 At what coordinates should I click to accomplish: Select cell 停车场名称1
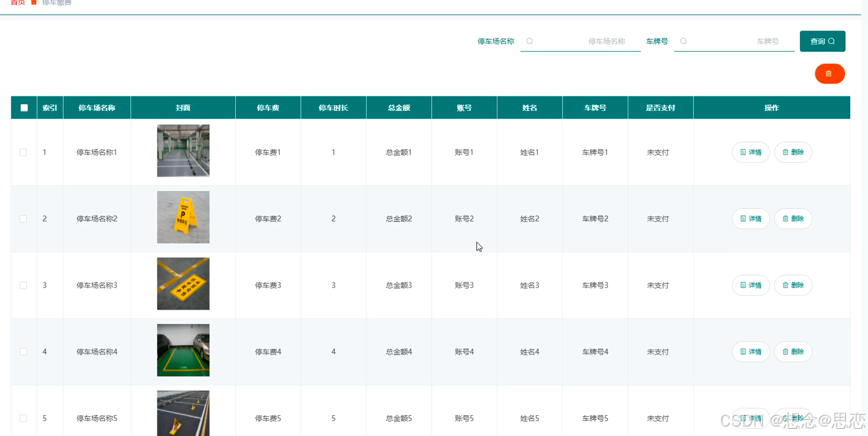click(x=97, y=153)
